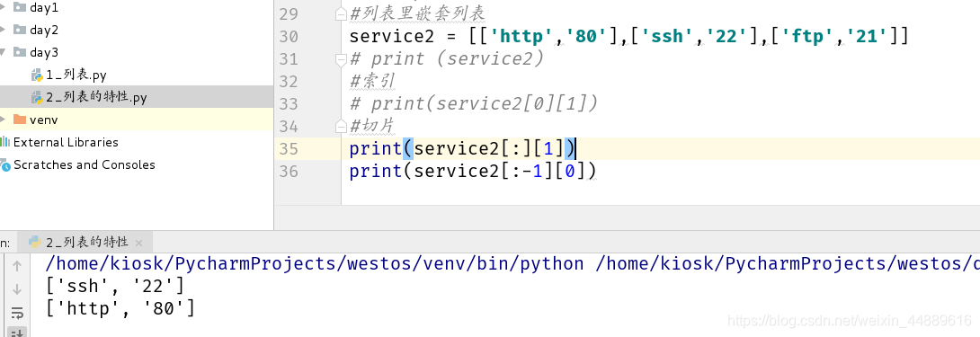980x337 pixels.
Task: Click the day1 folder icon
Action: coord(20,7)
